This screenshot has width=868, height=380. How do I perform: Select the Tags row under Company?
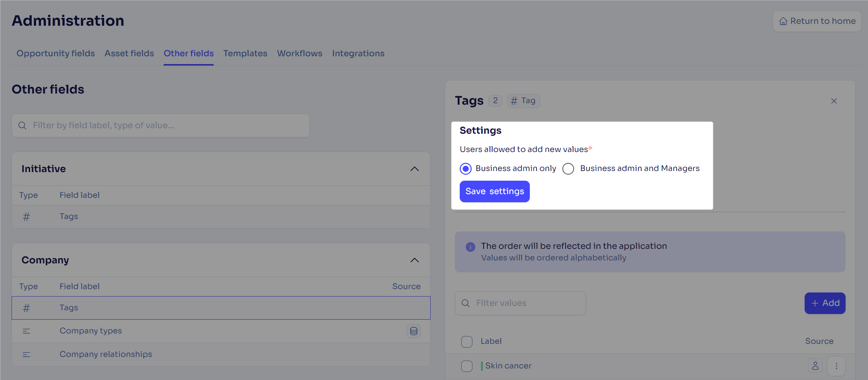point(221,308)
